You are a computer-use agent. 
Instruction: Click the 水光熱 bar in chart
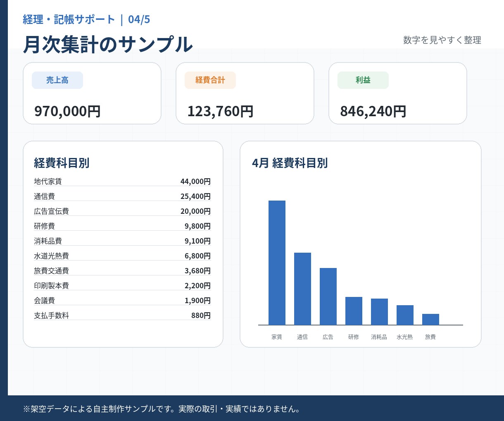(x=405, y=315)
